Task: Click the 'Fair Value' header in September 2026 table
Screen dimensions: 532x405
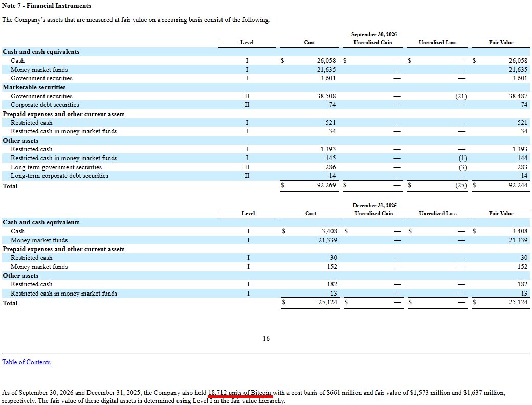Action: (501, 43)
